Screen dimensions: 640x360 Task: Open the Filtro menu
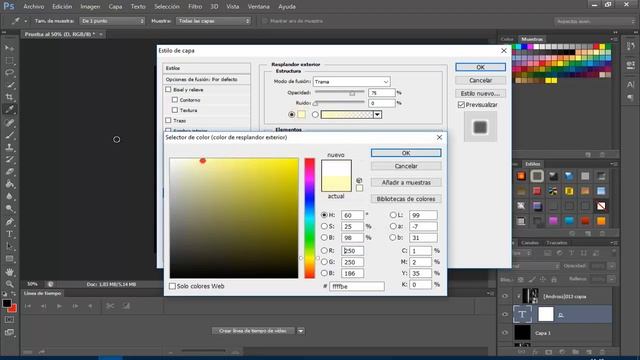195,7
